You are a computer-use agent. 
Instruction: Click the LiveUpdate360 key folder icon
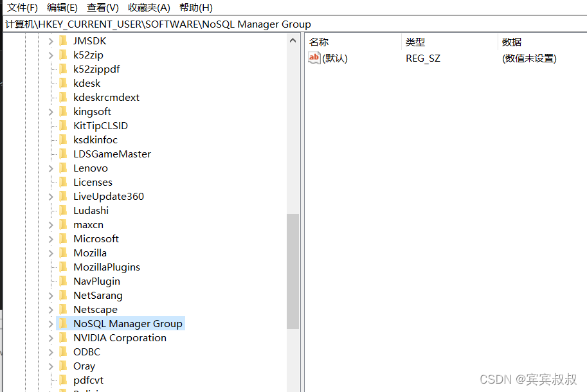tap(64, 196)
